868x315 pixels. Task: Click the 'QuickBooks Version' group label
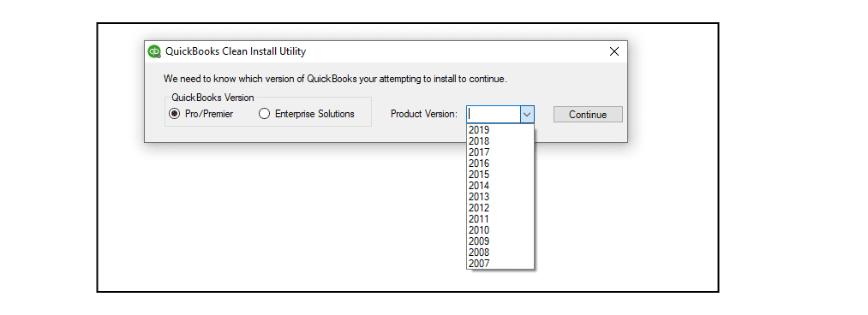[213, 98]
